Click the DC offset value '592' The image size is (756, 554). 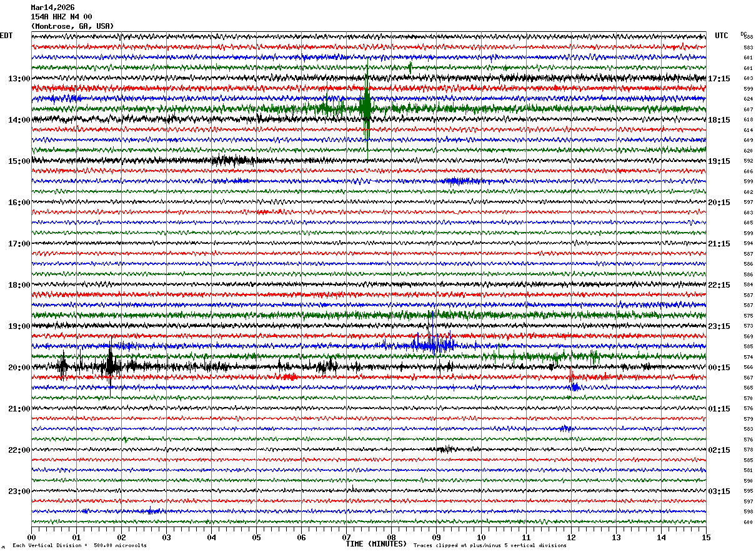tap(748, 161)
